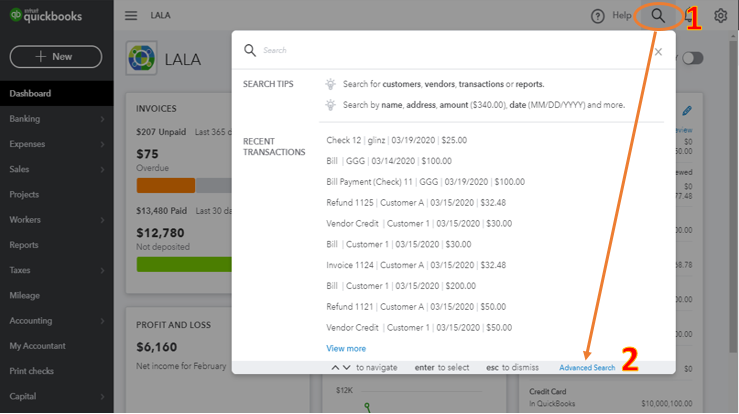Expand the Banking chevron arrow

pyautogui.click(x=102, y=119)
